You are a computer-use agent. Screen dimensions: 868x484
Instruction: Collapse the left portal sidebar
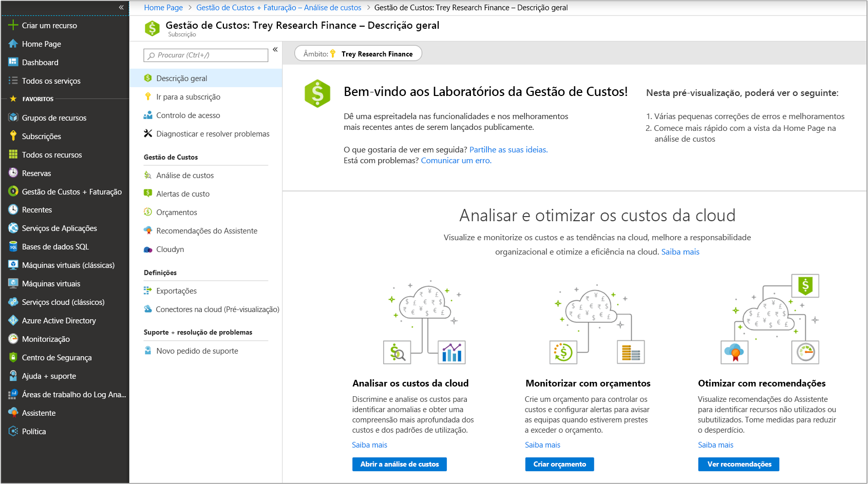click(x=121, y=7)
